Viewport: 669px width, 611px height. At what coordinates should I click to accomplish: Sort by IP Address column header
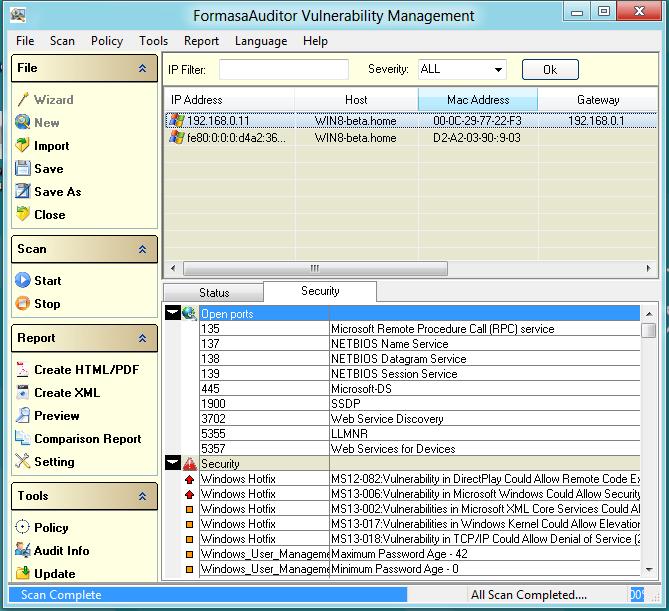(x=229, y=100)
